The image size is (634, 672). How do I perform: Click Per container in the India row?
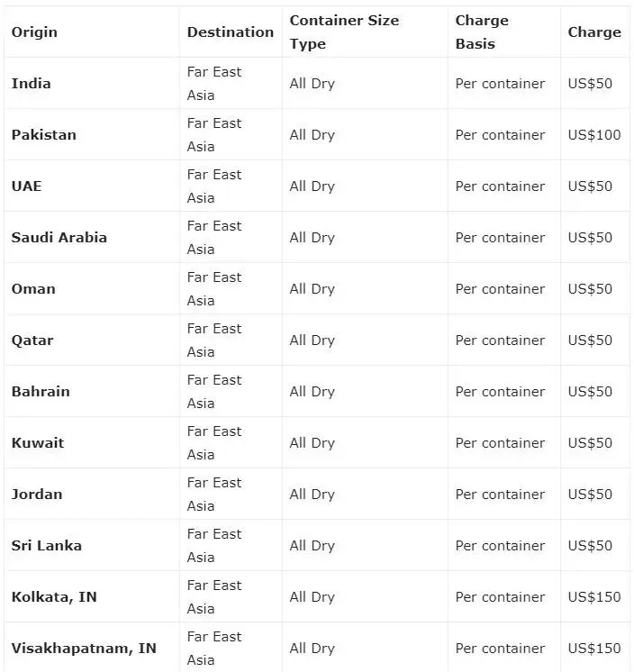click(x=500, y=83)
